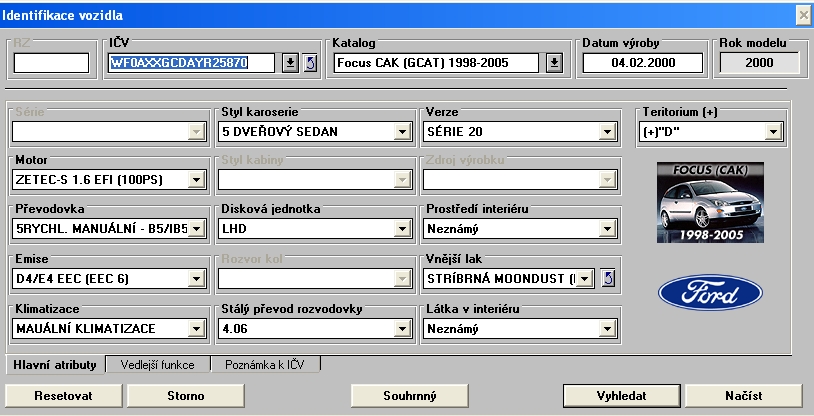This screenshot has height=416, width=814.
Task: Open the Teritorium (+) dropdown
Action: [x=773, y=132]
